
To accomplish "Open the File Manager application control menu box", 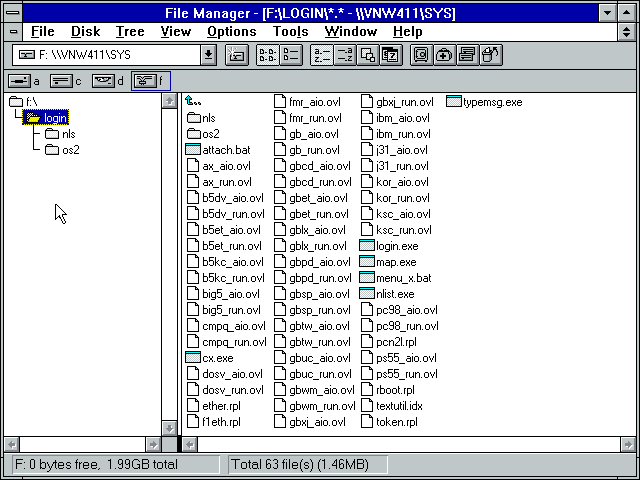I will (x=13, y=13).
